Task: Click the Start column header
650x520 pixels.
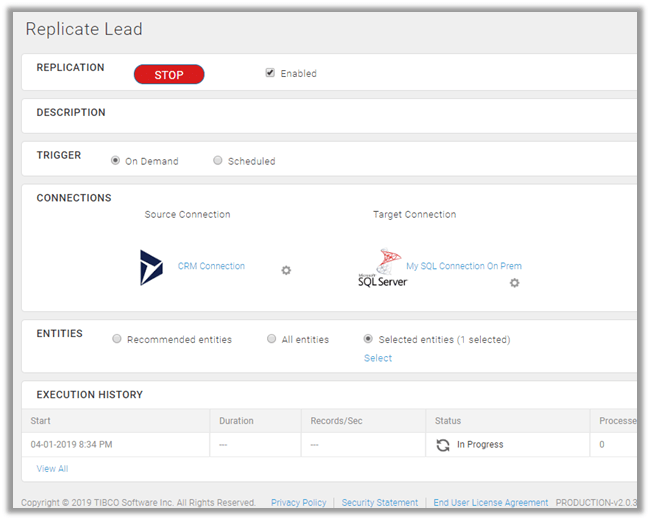Action: tap(41, 421)
